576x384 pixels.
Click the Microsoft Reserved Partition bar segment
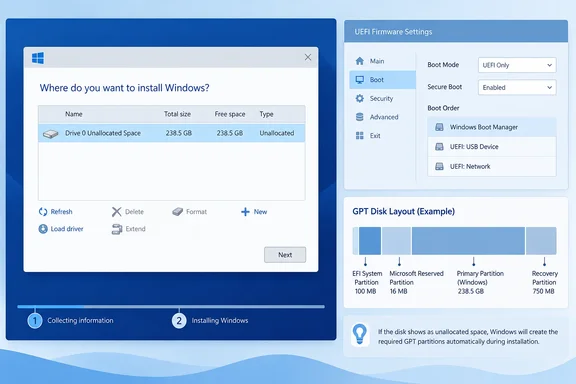tap(396, 241)
